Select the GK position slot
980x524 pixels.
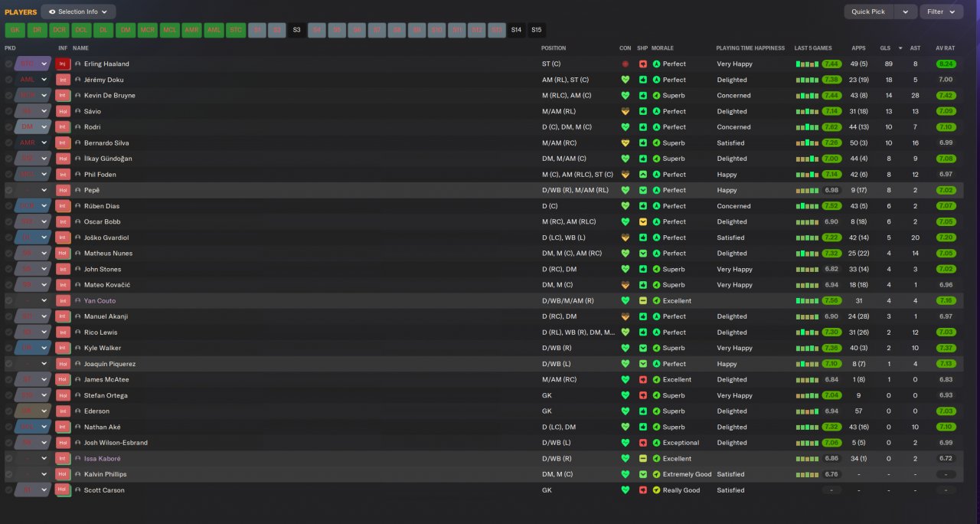[x=15, y=31]
